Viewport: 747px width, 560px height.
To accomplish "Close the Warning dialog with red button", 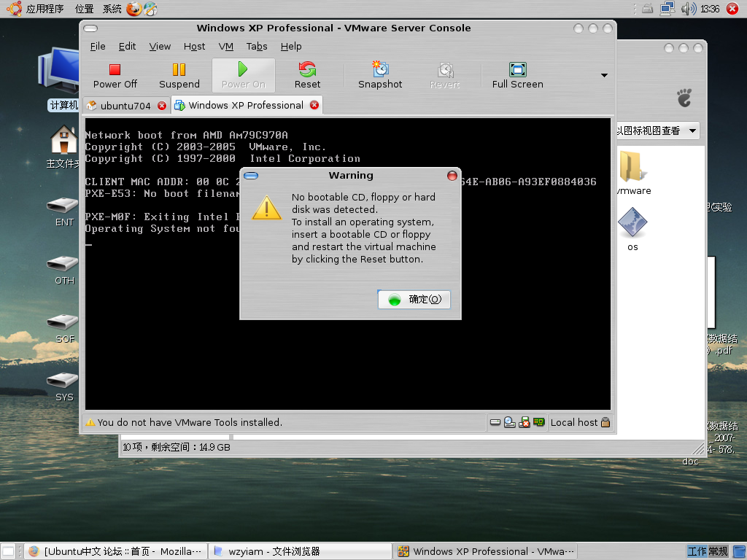I will (x=452, y=176).
